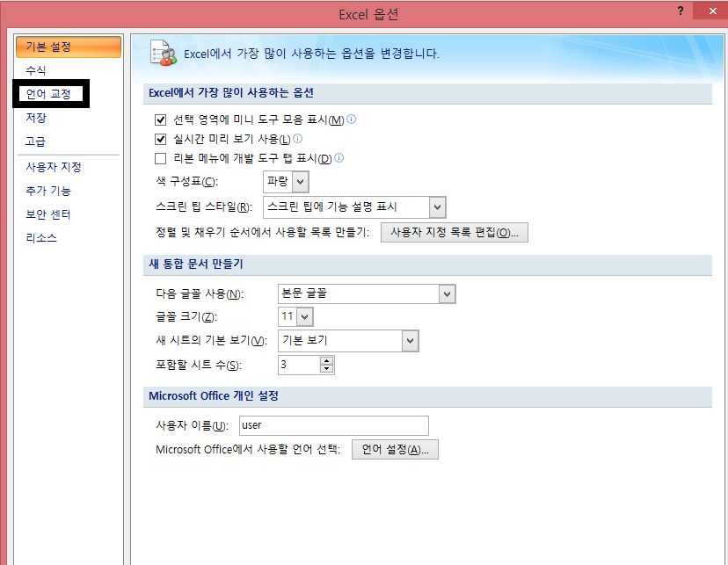Enable 리본 메뉴에 개발 도구 탭 표시 checkbox
The width and height of the screenshot is (728, 565).
(x=160, y=159)
